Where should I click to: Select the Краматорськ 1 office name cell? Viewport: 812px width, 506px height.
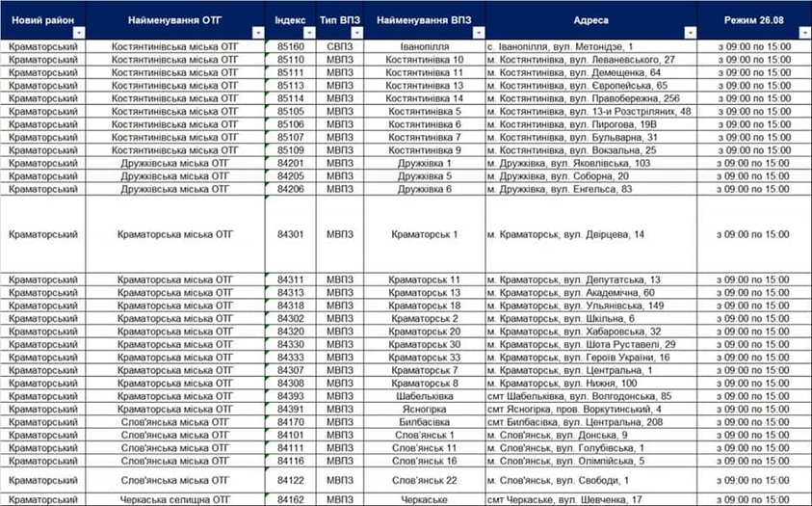[x=424, y=234]
